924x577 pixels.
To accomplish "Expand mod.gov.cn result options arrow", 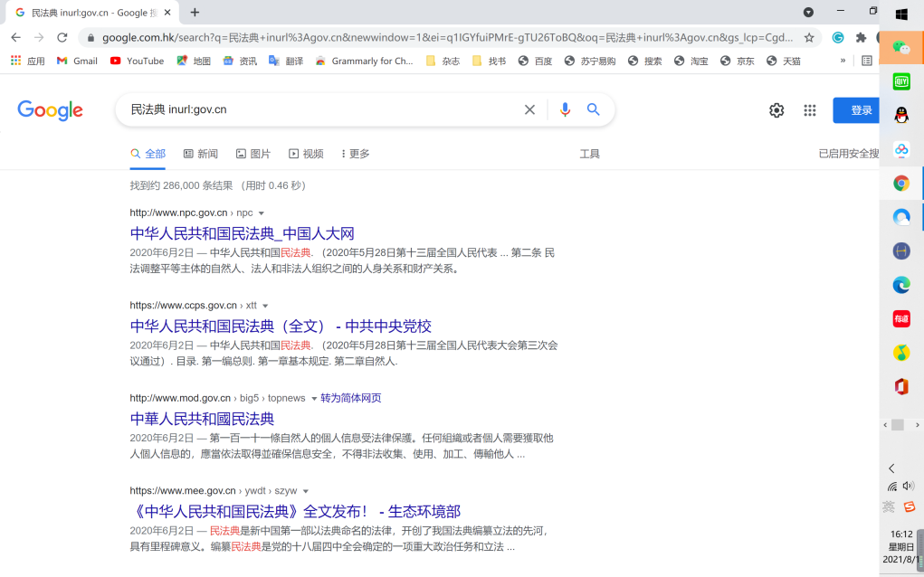I will pyautogui.click(x=314, y=399).
